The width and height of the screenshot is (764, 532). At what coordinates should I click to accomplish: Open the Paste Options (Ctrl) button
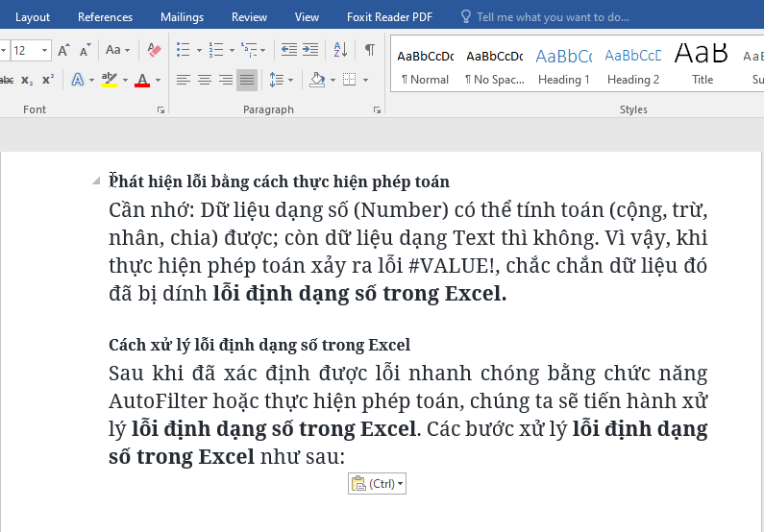click(x=377, y=483)
